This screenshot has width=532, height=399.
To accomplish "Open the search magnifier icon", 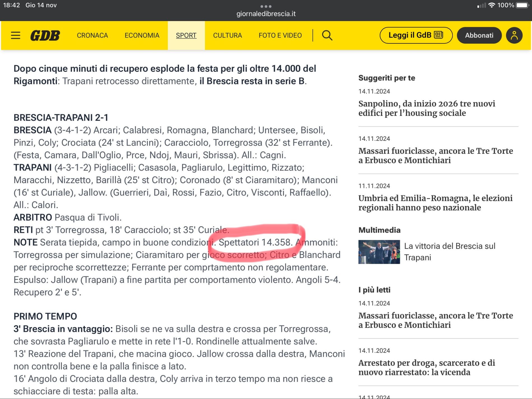I will [327, 36].
